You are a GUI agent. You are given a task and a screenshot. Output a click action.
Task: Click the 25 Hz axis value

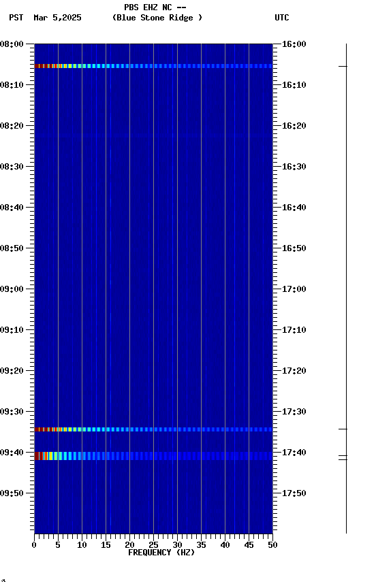(x=153, y=545)
